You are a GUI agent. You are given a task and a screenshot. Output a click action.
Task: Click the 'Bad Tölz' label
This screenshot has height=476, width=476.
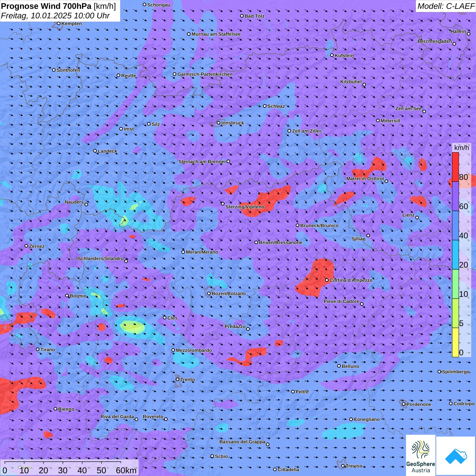click(x=254, y=16)
